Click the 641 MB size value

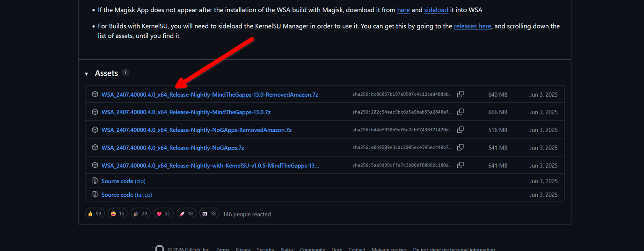(x=498, y=165)
